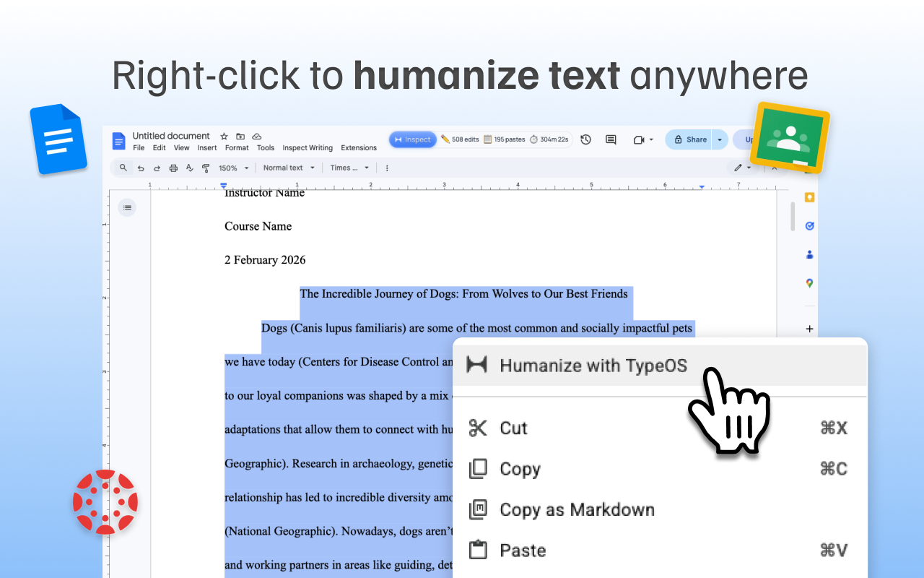
Task: Redo the last action
Action: point(157,168)
